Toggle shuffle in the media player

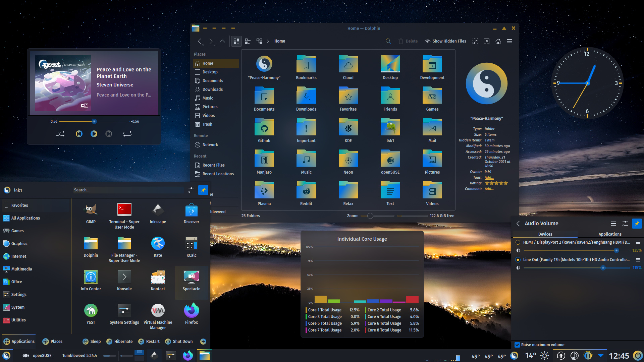click(x=60, y=134)
